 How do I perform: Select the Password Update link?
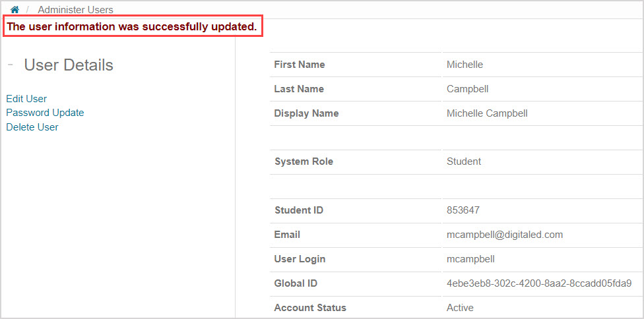(45, 113)
